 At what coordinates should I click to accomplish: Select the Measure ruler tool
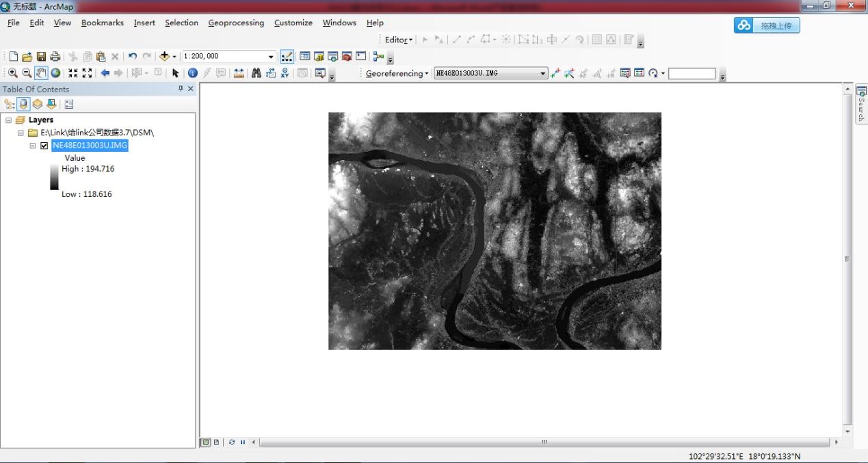[239, 73]
